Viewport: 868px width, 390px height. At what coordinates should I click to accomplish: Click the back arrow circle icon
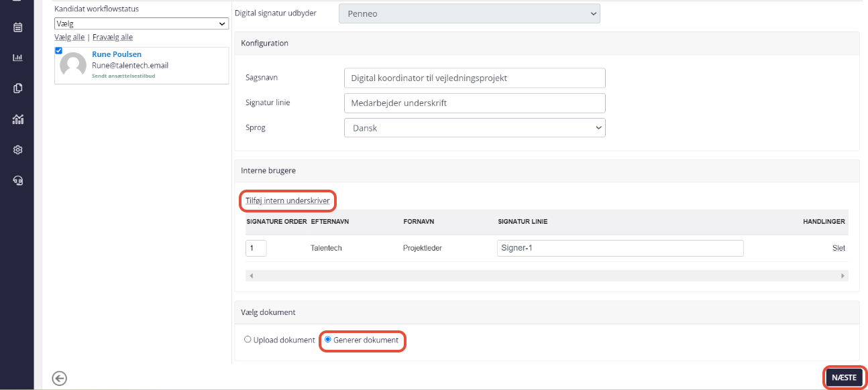(x=60, y=379)
